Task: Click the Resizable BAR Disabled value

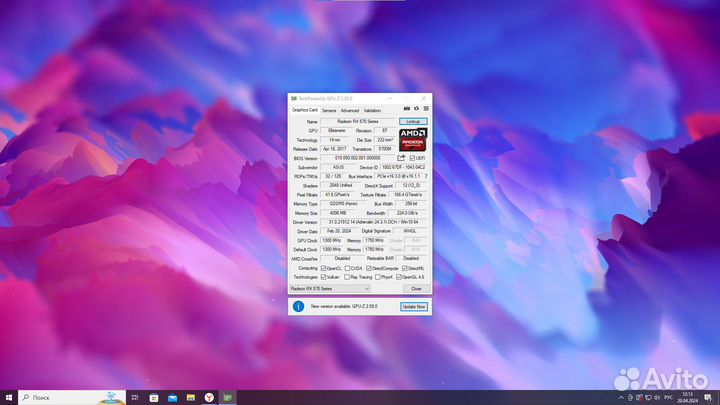Action: (x=411, y=259)
